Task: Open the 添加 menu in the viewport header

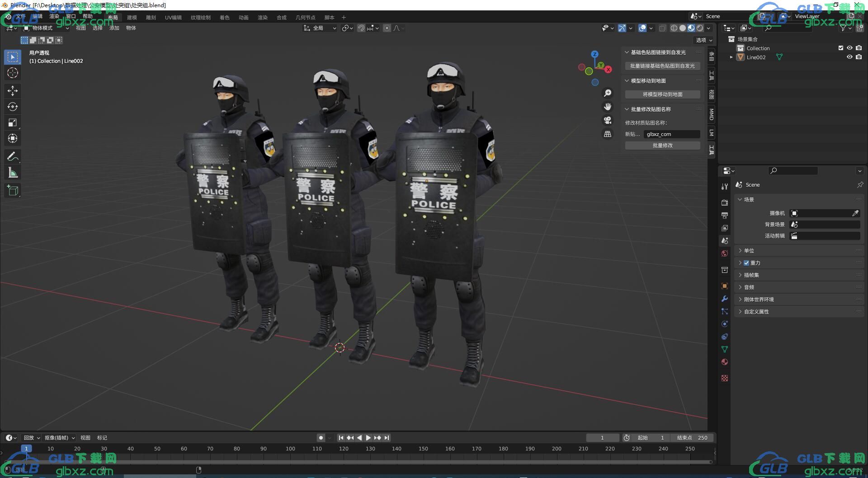Action: pyautogui.click(x=114, y=28)
